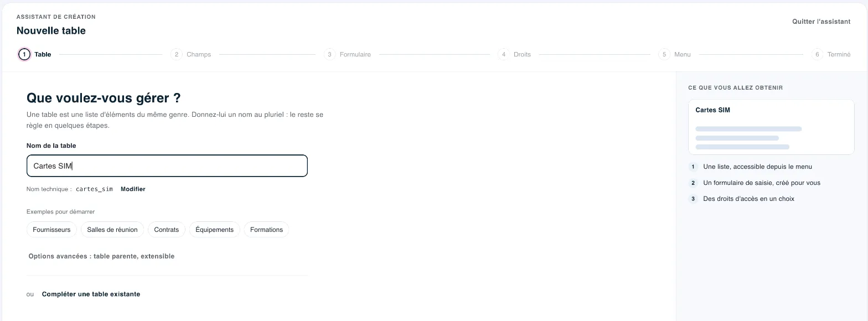Click 'Des droits d'accès en un choix'
Screen dimensions: 868x321
point(748,199)
